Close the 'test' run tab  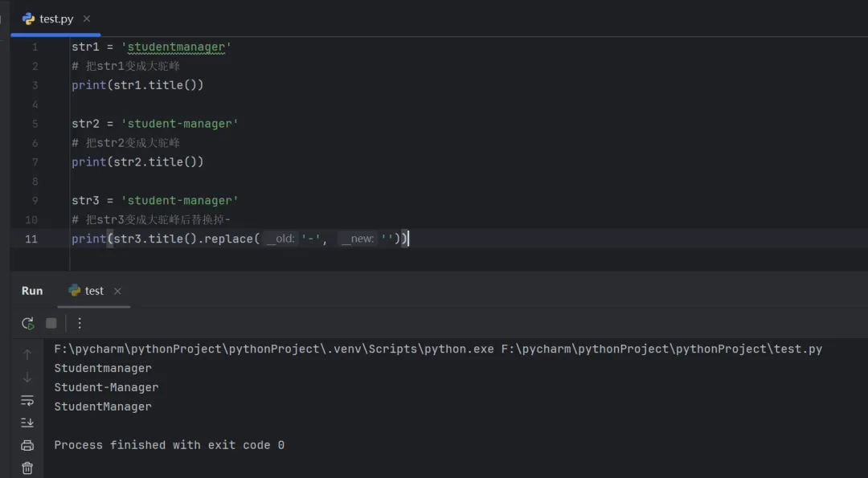click(117, 291)
